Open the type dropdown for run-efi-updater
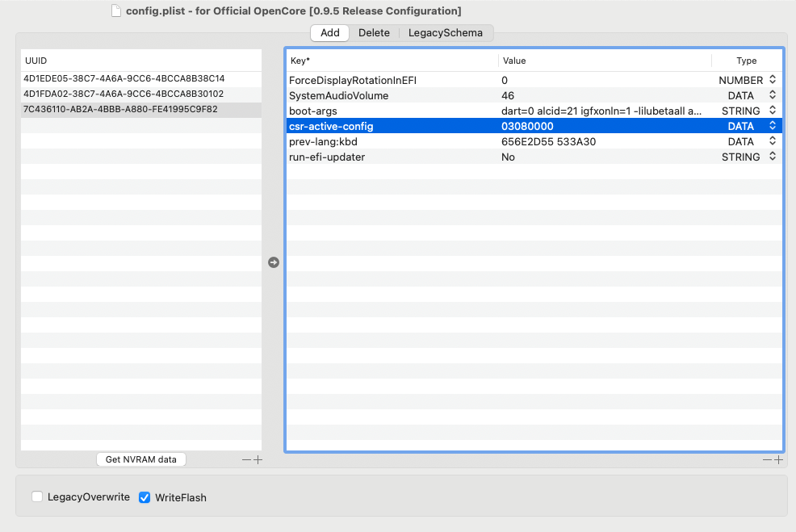This screenshot has height=532, width=796. (x=773, y=157)
